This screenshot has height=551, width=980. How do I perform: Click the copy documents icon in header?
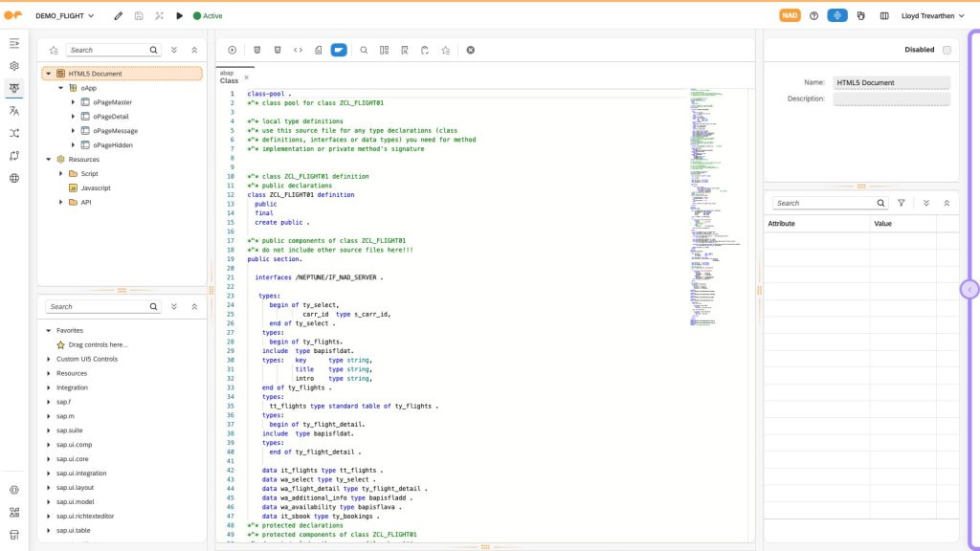click(860, 15)
